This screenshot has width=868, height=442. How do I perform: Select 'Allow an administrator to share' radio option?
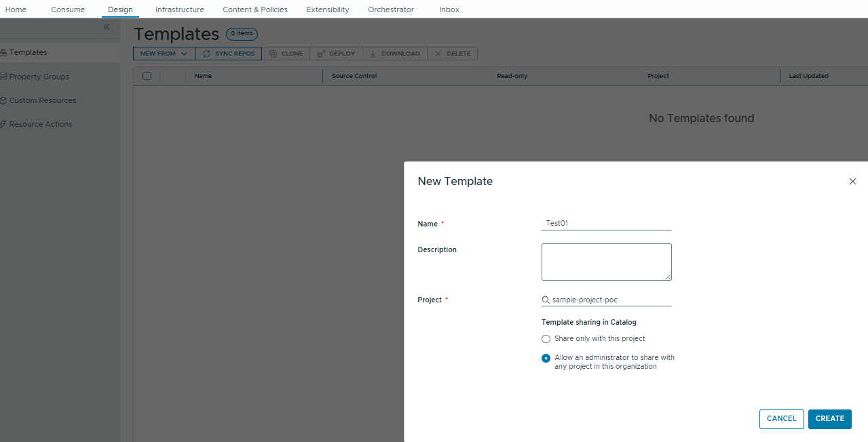pos(546,359)
